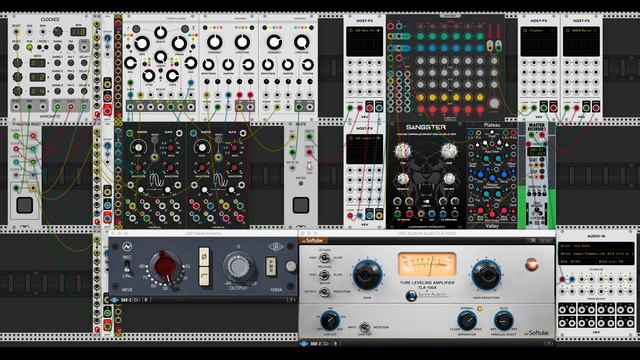Click lower-left large knob on Sangster

click(402, 179)
